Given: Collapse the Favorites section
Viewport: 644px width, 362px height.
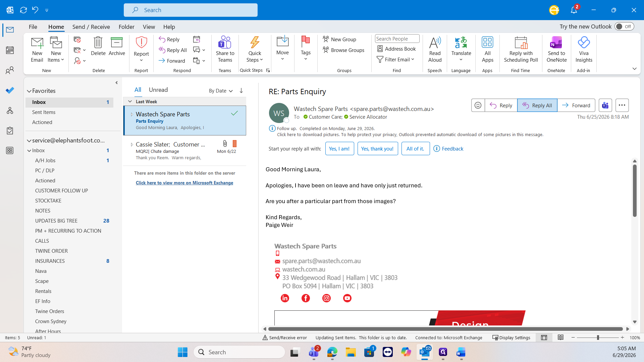Looking at the screenshot, I should tap(29, 91).
